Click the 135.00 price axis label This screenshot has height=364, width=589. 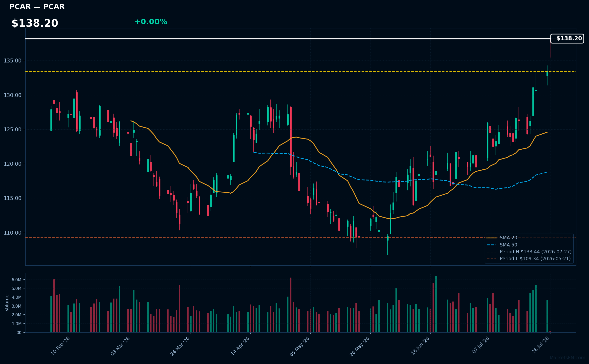click(13, 61)
